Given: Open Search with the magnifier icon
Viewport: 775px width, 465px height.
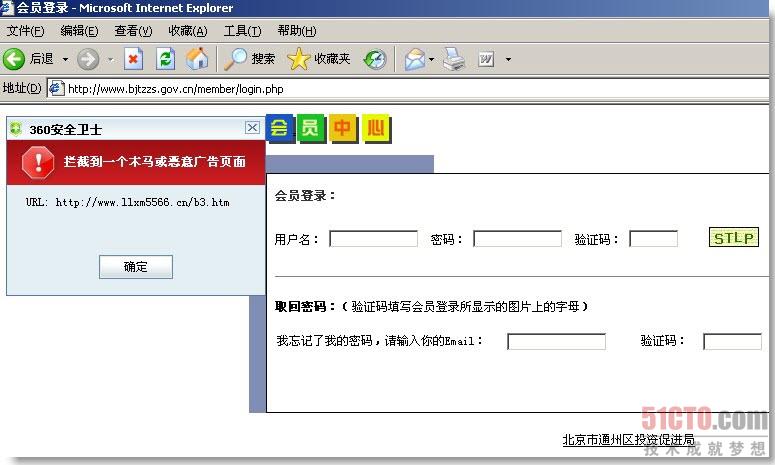Looking at the screenshot, I should 235,59.
